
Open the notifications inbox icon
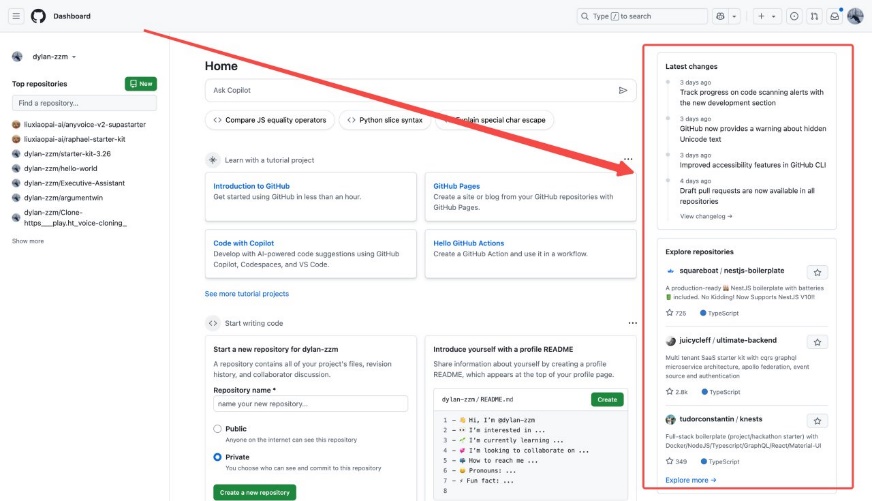point(835,16)
